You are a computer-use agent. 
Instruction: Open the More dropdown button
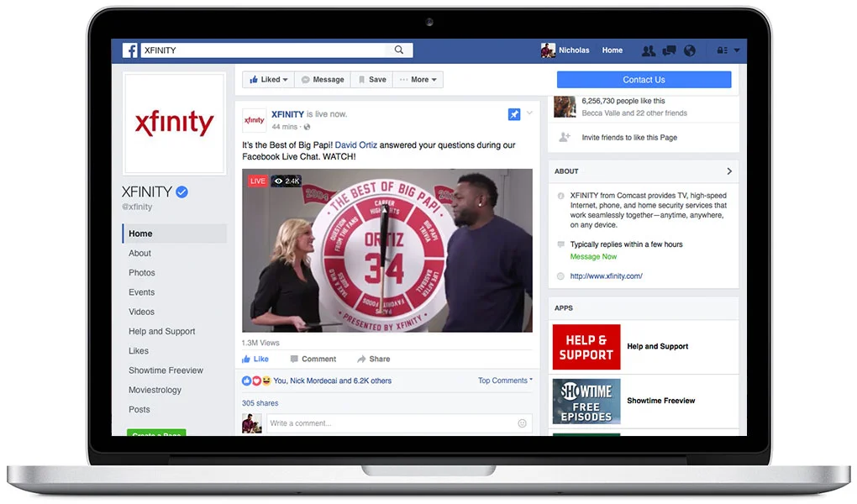(418, 79)
